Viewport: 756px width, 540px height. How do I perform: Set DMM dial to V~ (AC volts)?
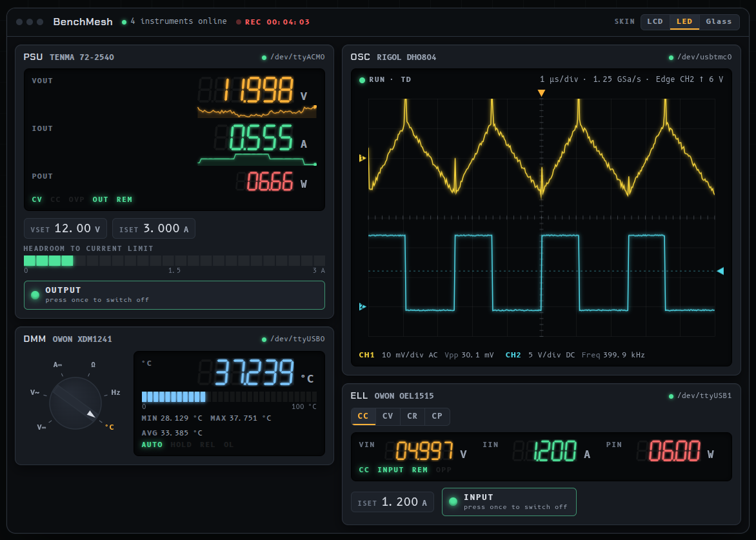click(35, 392)
